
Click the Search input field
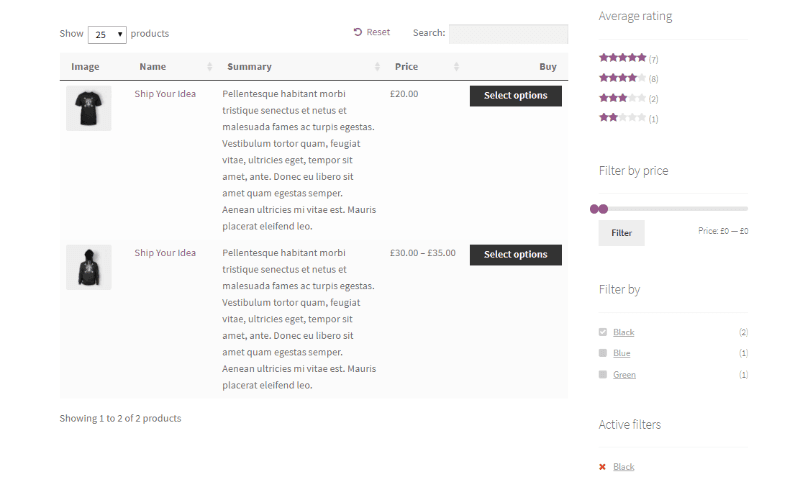tap(508, 34)
